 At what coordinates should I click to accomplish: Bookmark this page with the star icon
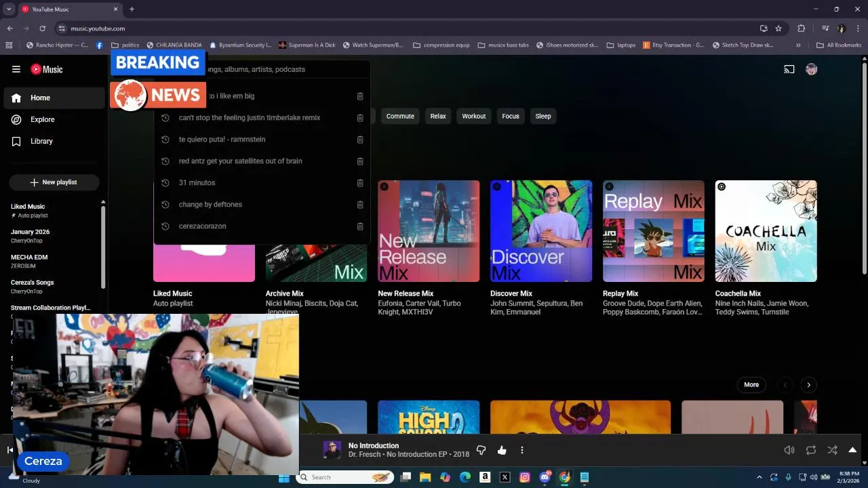click(x=778, y=28)
